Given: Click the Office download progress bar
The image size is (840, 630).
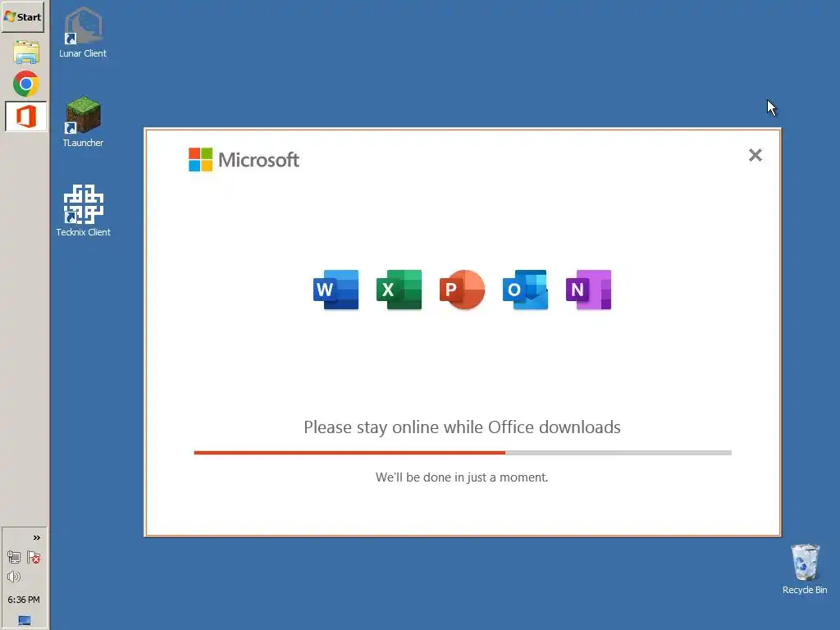Looking at the screenshot, I should [x=463, y=453].
